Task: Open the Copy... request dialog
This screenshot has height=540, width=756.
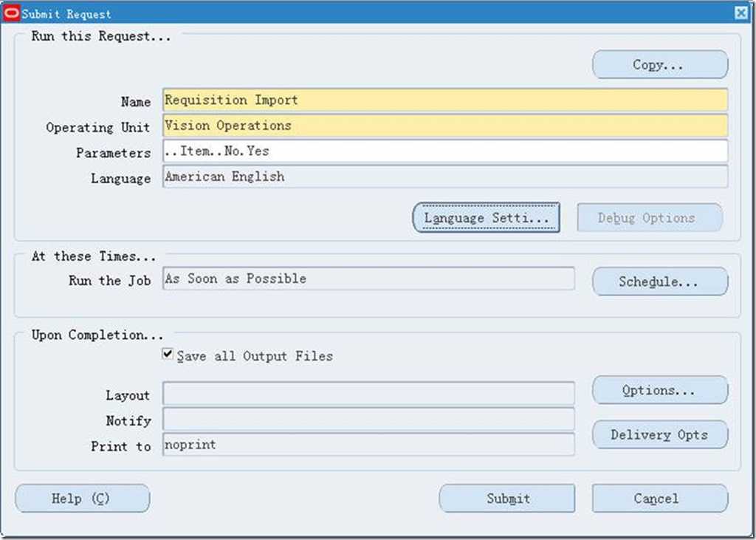Action: [660, 65]
